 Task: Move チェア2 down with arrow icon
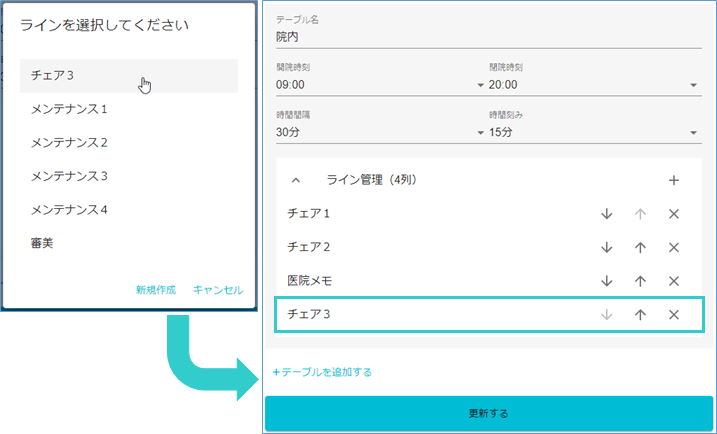pyautogui.click(x=606, y=248)
